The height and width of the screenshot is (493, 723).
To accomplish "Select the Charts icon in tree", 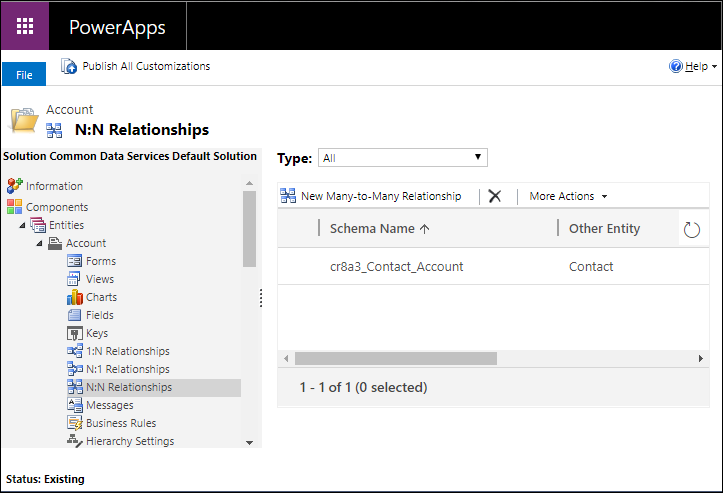I will 75,297.
